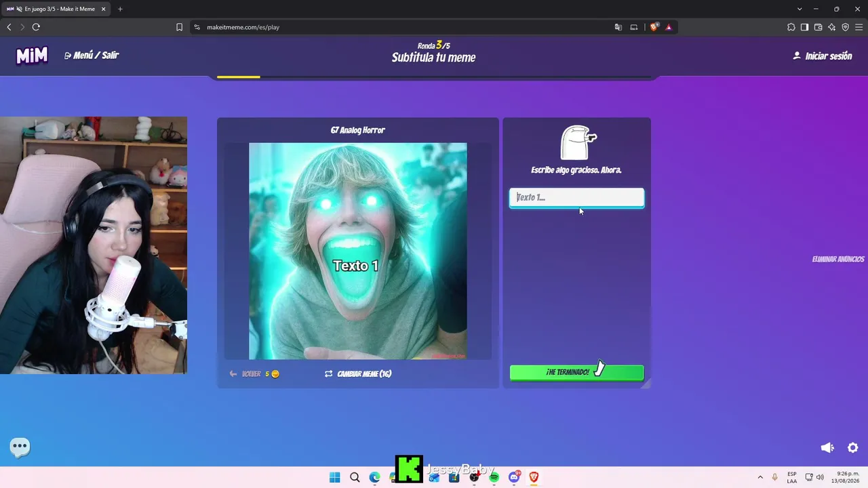The image size is (868, 488).
Task: Click the round timer progress bar
Action: (x=434, y=77)
